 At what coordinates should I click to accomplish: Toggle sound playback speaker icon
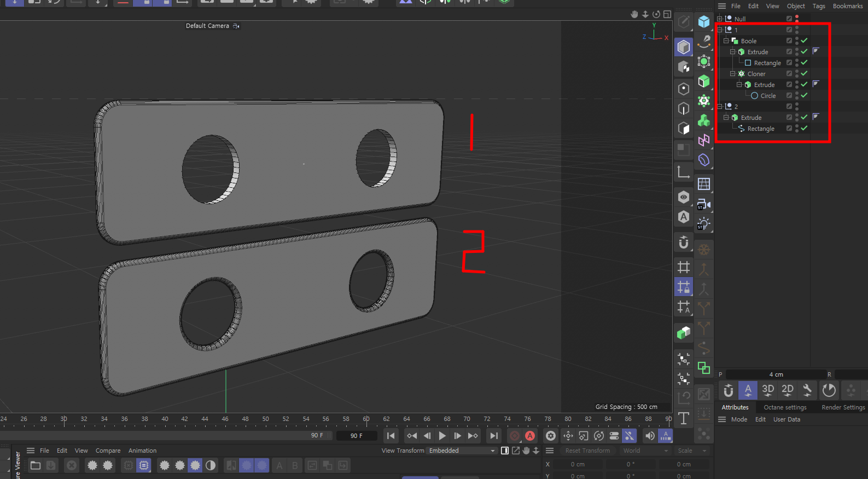650,436
